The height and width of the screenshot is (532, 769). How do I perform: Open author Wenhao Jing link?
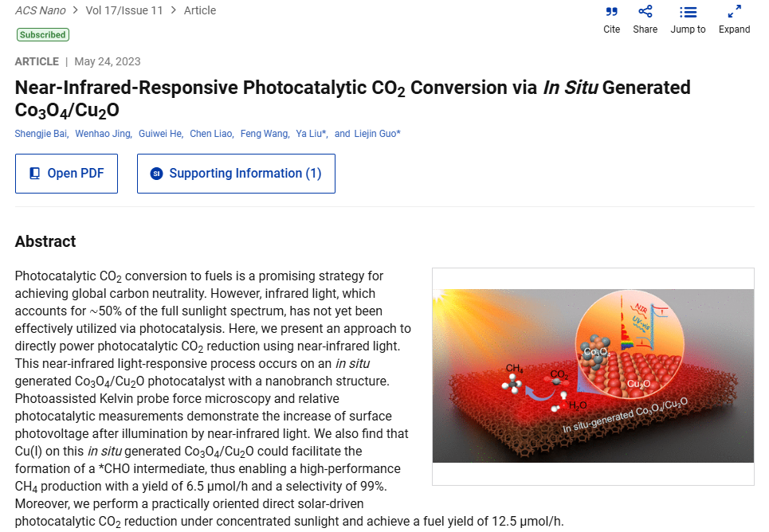pos(104,133)
